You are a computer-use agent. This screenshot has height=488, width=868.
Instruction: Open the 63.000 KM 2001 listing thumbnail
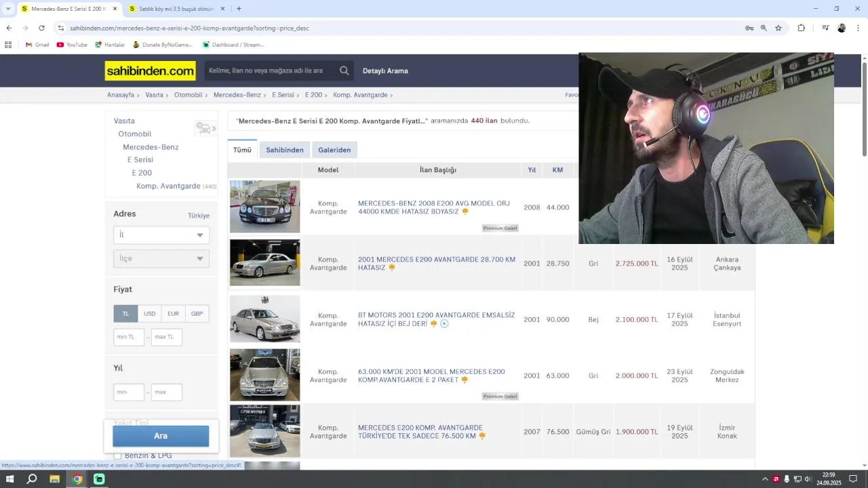click(x=264, y=375)
